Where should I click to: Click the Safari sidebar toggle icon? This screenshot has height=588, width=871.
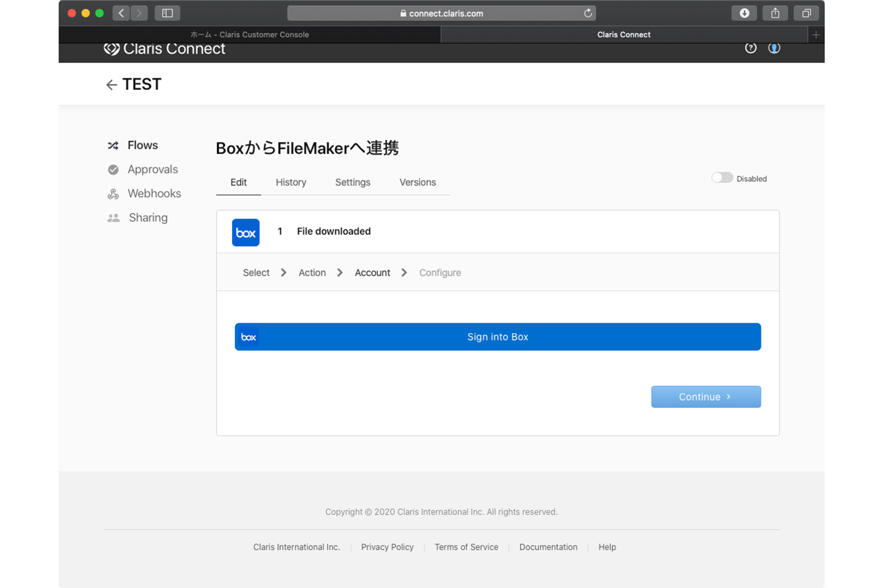pos(167,13)
